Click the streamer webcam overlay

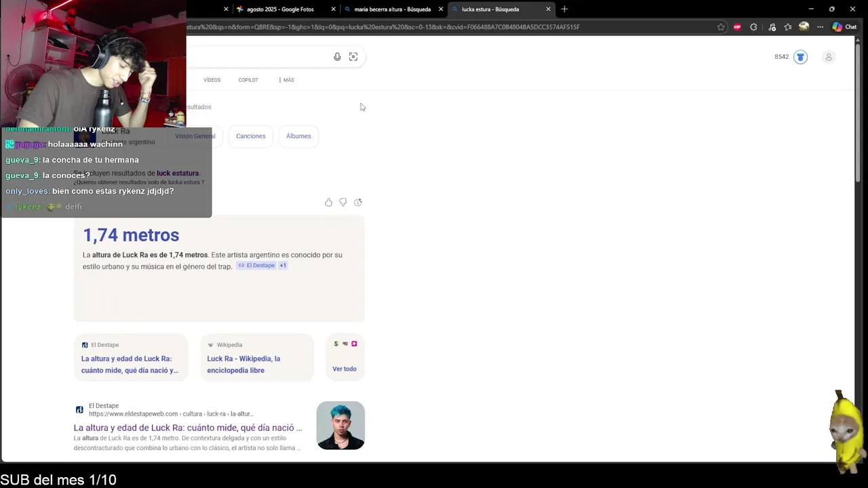93,63
